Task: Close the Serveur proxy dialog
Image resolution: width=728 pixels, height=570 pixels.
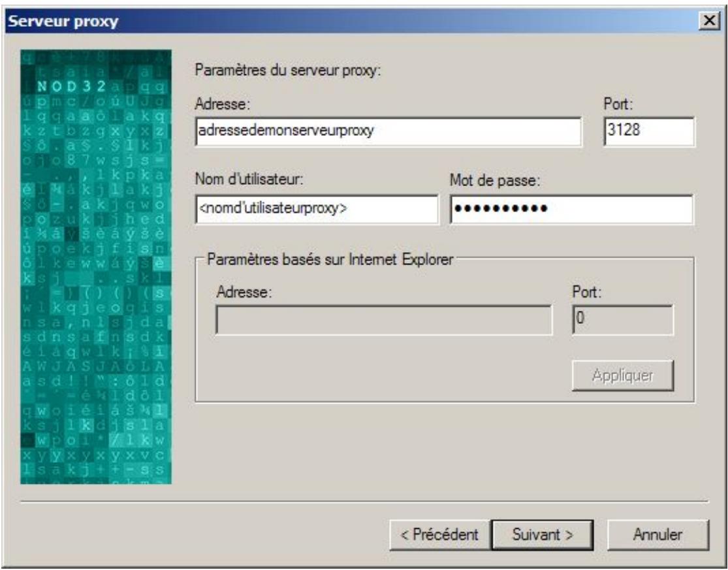Action: 710,21
